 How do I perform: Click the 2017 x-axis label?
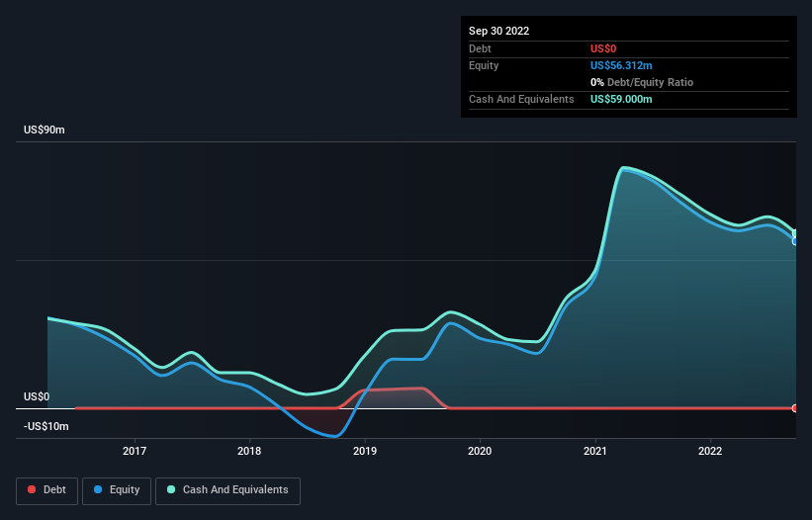(x=135, y=451)
